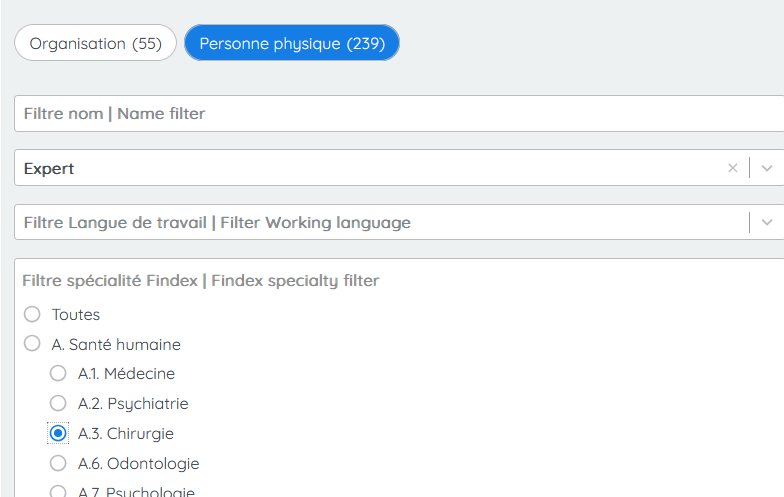Image resolution: width=784 pixels, height=497 pixels.
Task: Open the Expert dropdown chevron arrow
Action: point(767,168)
